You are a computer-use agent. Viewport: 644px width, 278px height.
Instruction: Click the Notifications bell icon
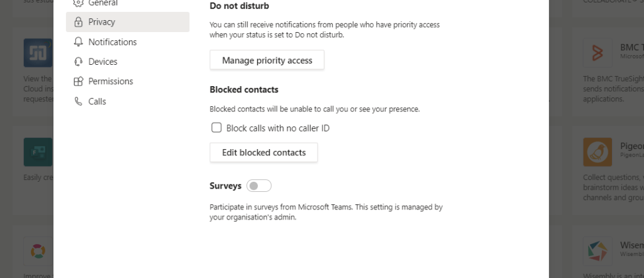pos(78,42)
